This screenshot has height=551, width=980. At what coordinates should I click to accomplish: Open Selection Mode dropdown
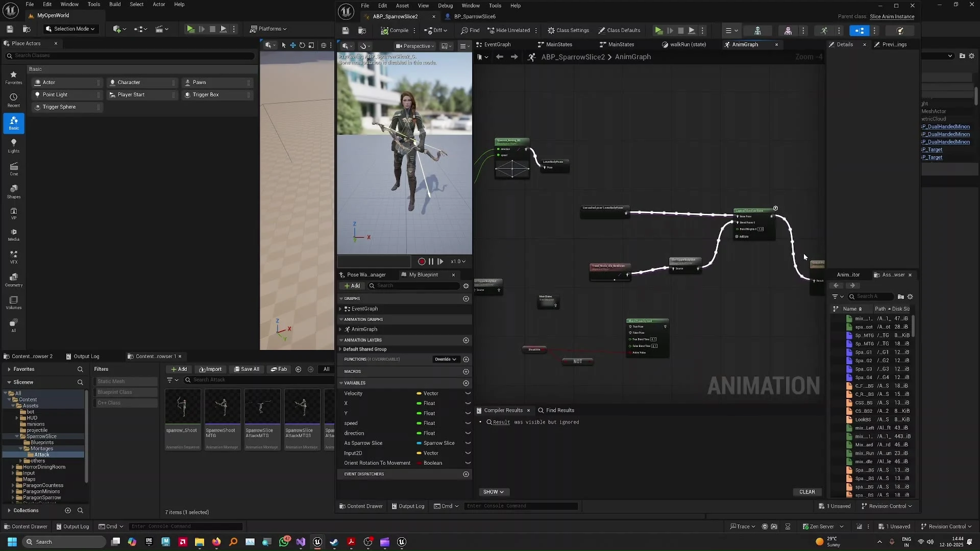point(70,29)
